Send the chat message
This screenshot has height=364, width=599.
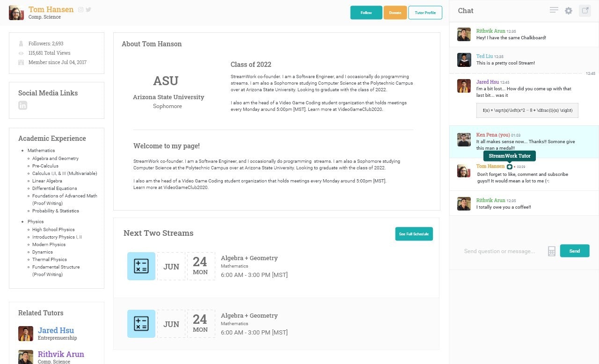[x=575, y=251]
